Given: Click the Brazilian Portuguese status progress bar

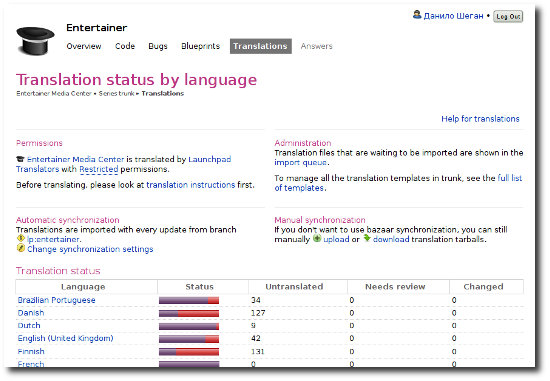Looking at the screenshot, I should pos(189,300).
